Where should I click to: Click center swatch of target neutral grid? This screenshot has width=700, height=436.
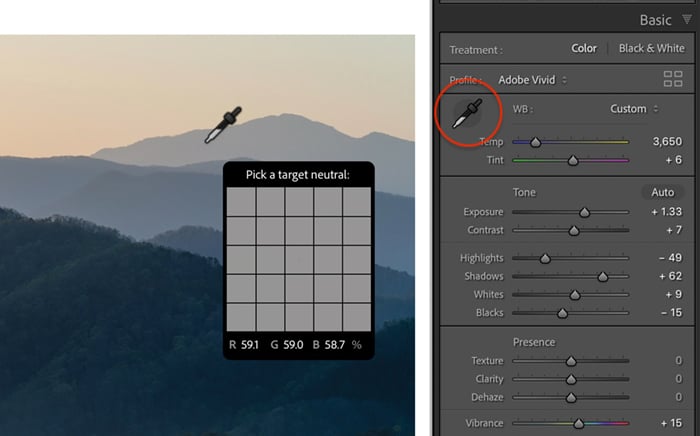(x=299, y=259)
